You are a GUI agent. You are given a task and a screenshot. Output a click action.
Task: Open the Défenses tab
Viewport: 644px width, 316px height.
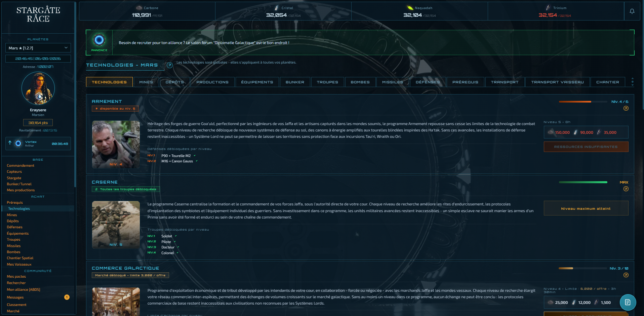click(428, 82)
